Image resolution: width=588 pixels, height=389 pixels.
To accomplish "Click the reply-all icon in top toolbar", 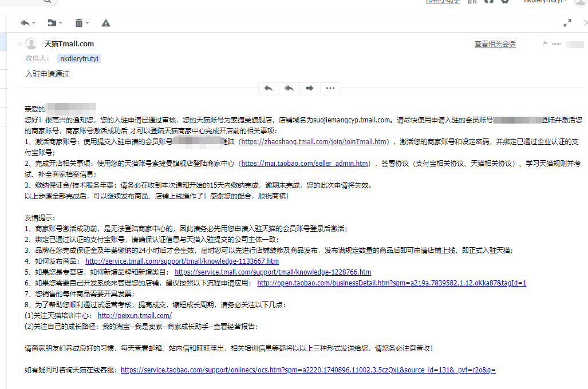I will (25, 23).
